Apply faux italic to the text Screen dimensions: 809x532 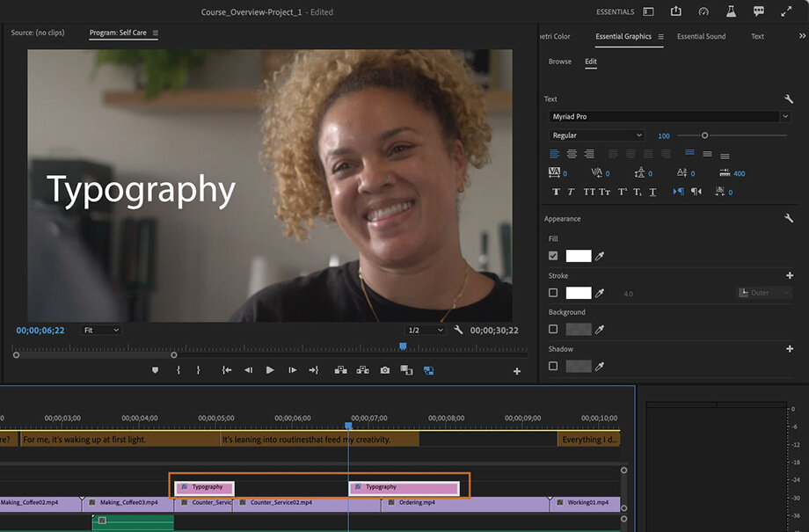pyautogui.click(x=571, y=191)
